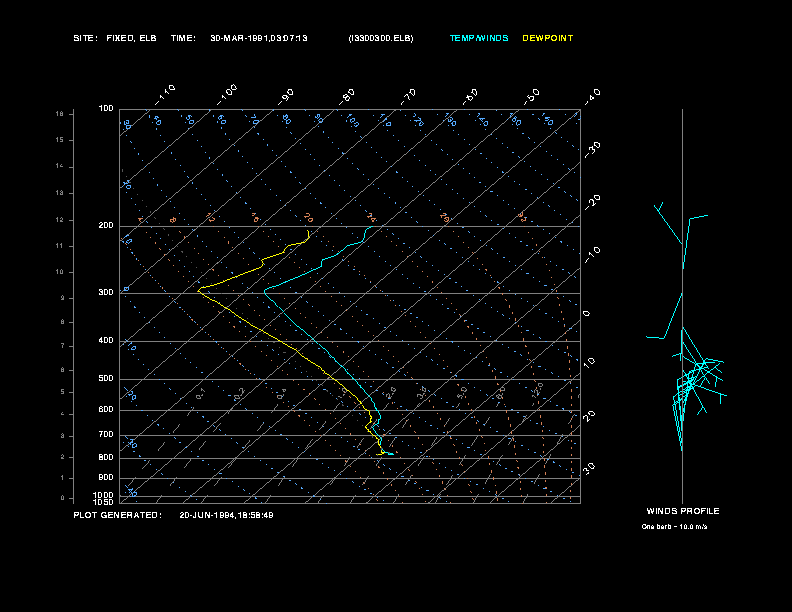Click the '1050' pressure level label
The height and width of the screenshot is (612, 792).
click(104, 502)
